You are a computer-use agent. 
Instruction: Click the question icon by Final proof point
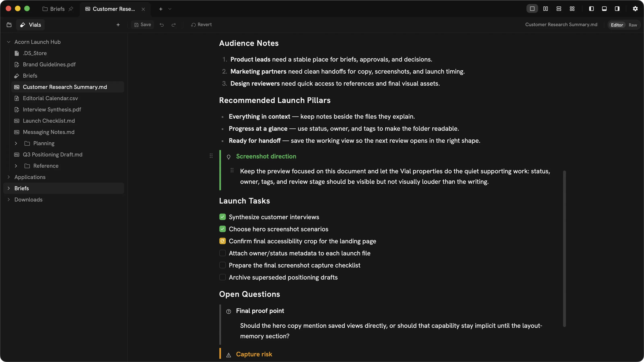pos(228,311)
